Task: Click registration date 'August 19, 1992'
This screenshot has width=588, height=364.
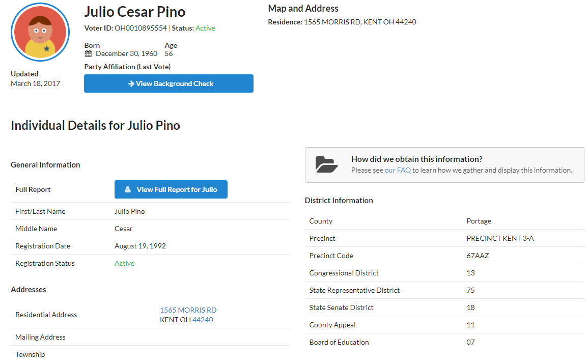Action: coord(140,246)
